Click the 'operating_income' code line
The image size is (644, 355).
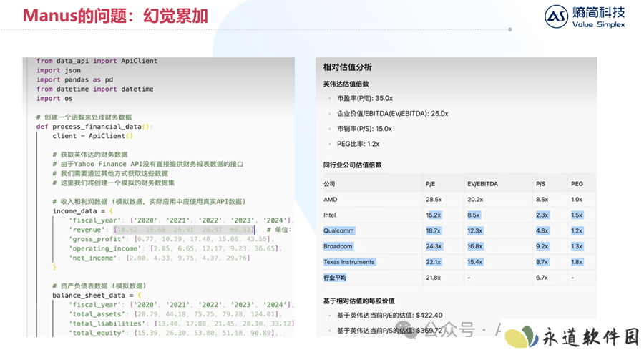(175, 248)
